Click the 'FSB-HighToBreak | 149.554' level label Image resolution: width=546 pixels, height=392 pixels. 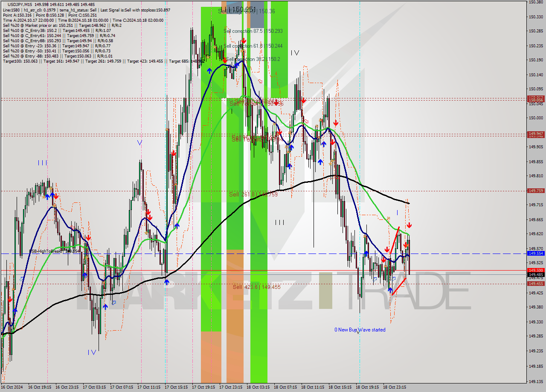(x=54, y=251)
